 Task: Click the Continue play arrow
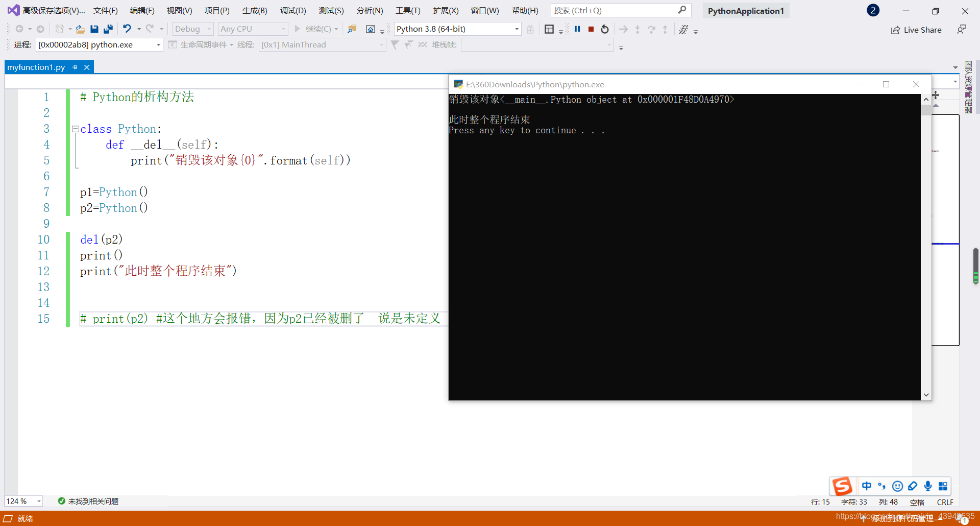(298, 29)
